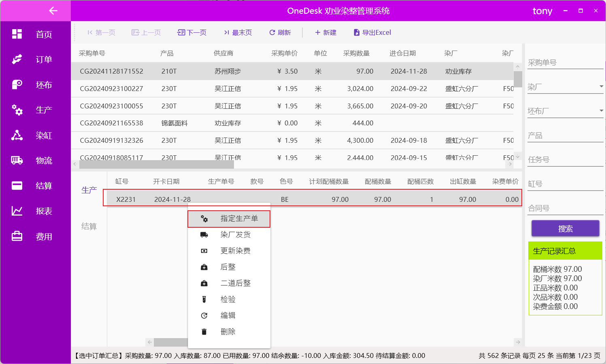Click the purchase table horizontal scrollbar thumb
The height and width of the screenshot is (364, 606).
click(157, 165)
